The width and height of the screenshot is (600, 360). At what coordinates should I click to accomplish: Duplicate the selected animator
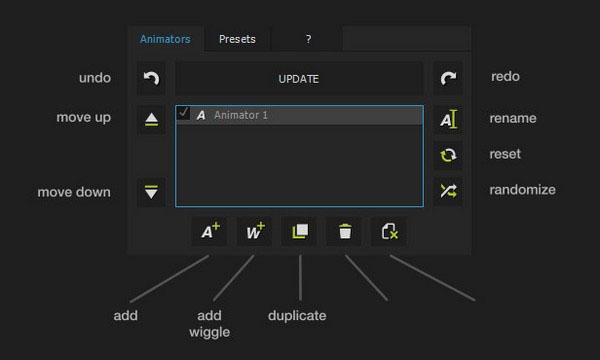pyautogui.click(x=299, y=231)
